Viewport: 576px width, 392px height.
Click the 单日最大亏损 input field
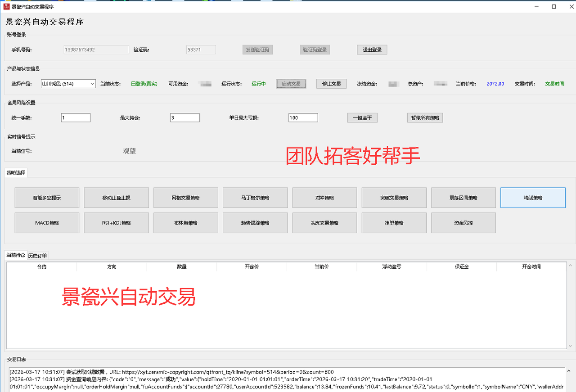point(303,117)
